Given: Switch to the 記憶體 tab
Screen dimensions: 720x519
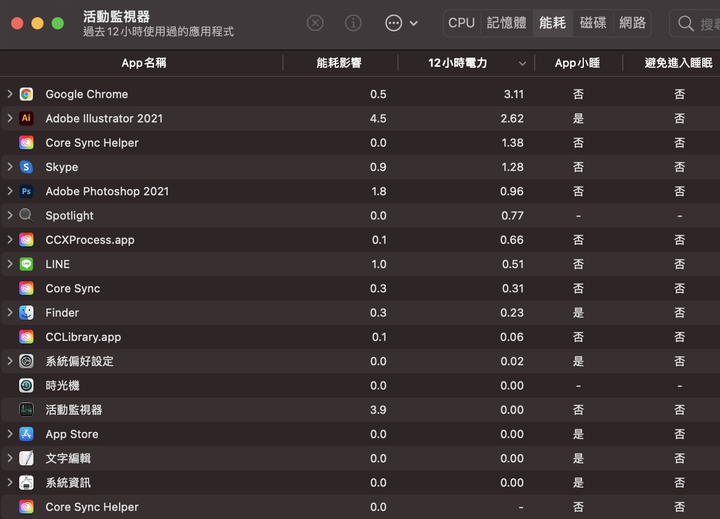Looking at the screenshot, I should [506, 23].
